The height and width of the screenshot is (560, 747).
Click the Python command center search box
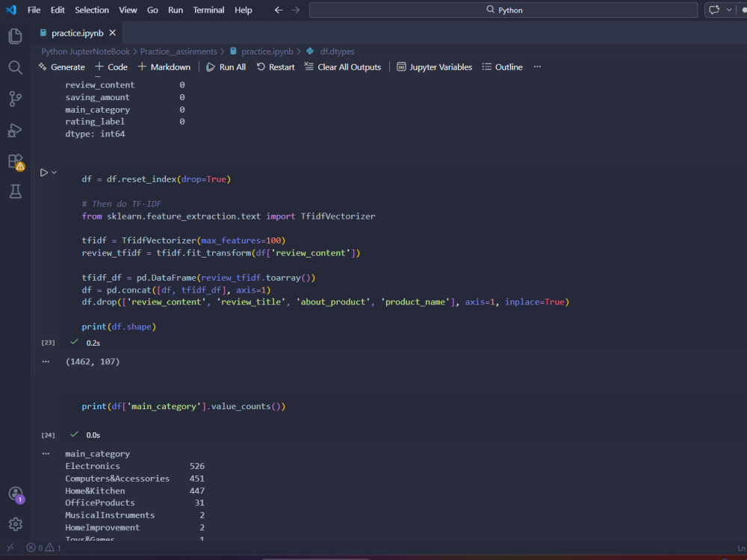pos(503,10)
